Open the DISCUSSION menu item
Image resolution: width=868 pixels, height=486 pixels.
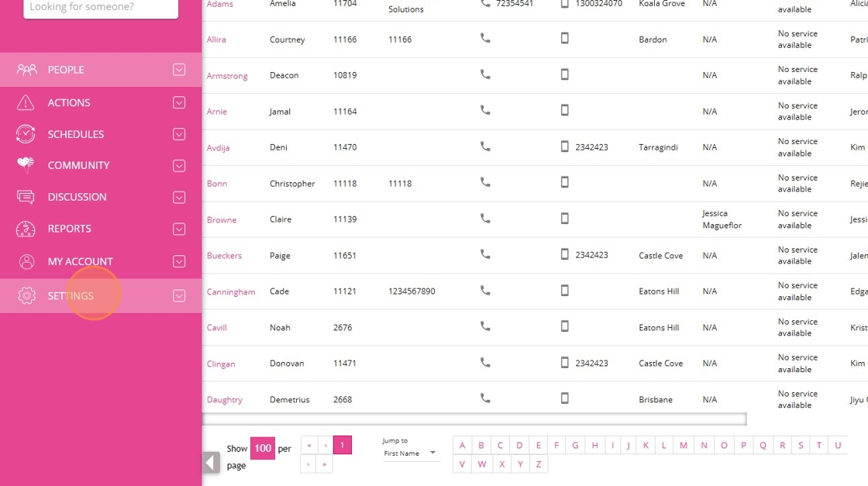coord(101,197)
